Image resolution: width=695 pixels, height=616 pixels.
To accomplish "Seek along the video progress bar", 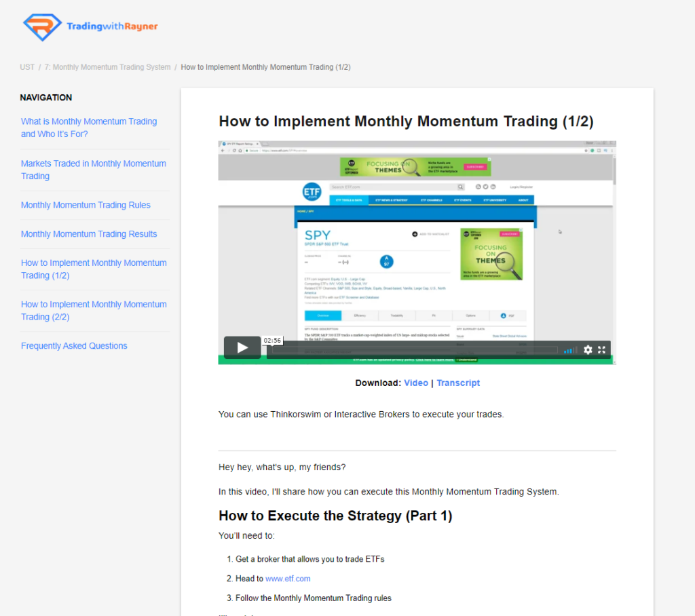I will click(415, 350).
